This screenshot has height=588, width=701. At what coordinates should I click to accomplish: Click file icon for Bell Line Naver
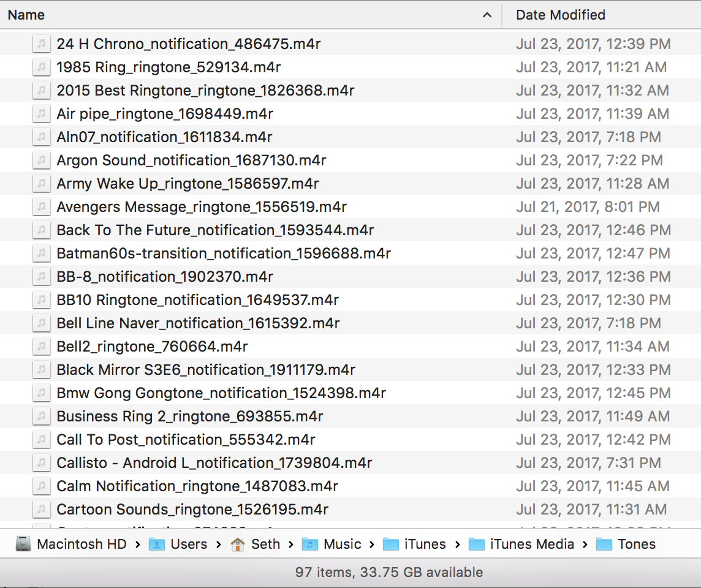click(x=41, y=323)
